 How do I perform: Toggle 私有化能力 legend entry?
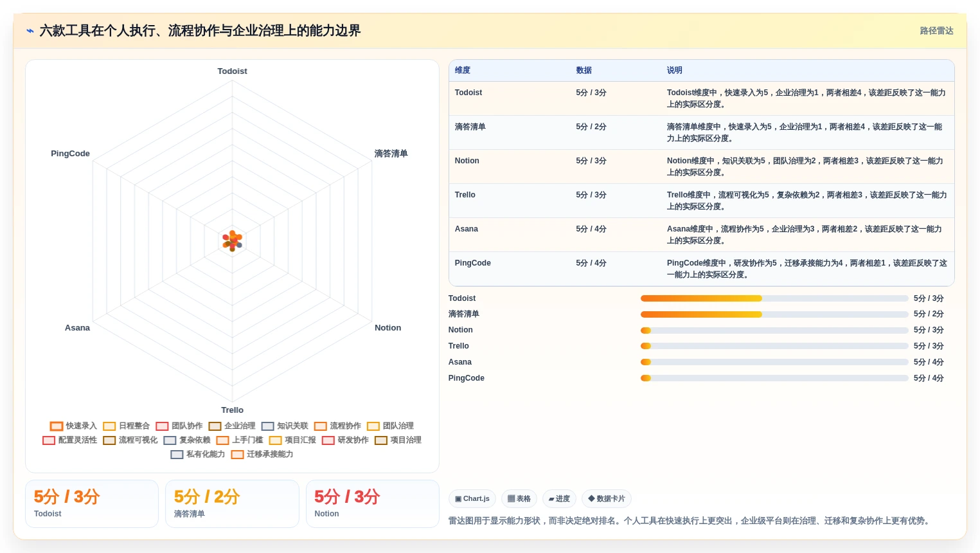tap(197, 455)
